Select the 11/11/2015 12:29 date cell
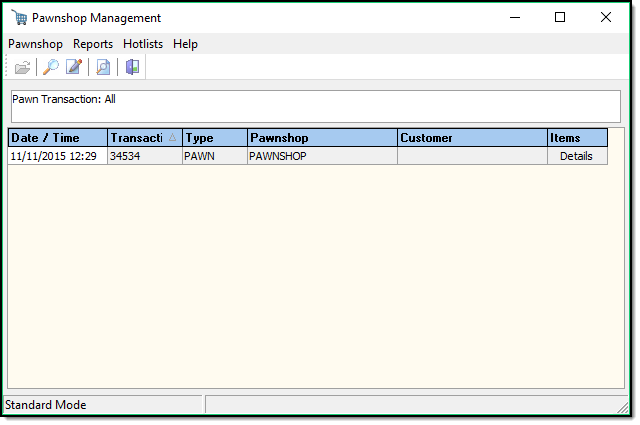Screen dimensions: 640x425 (x=57, y=156)
